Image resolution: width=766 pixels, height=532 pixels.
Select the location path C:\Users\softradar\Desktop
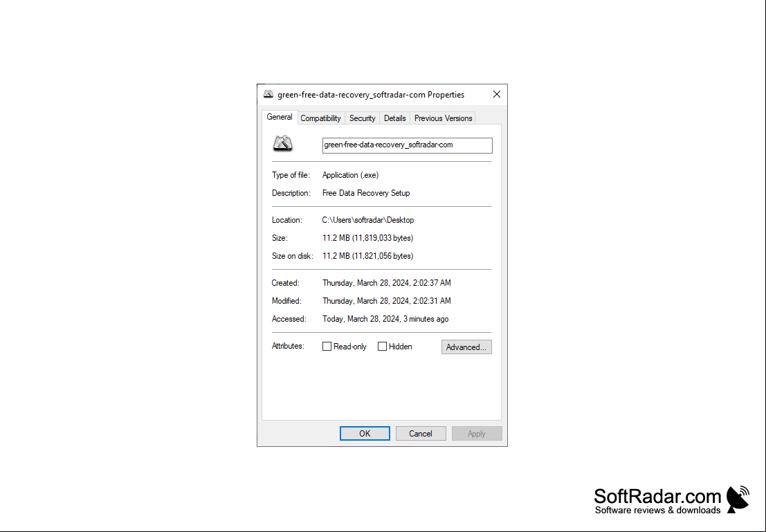[368, 220]
